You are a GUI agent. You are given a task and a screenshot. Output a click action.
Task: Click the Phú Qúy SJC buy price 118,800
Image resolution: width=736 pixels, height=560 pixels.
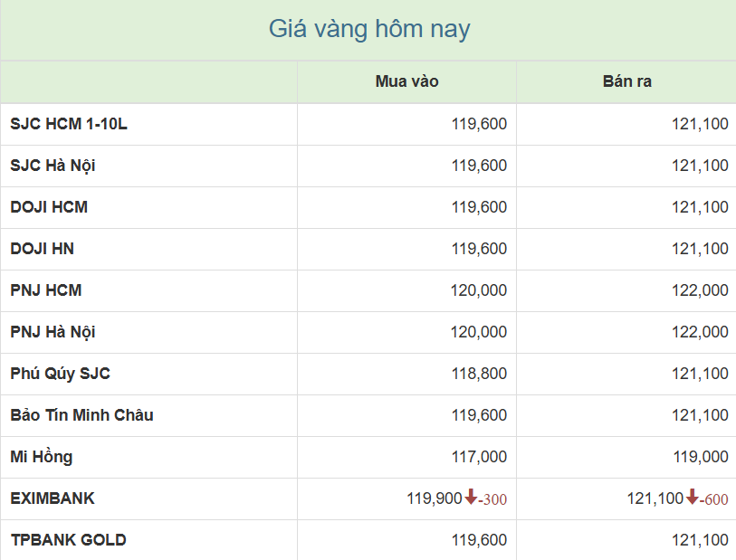(479, 374)
